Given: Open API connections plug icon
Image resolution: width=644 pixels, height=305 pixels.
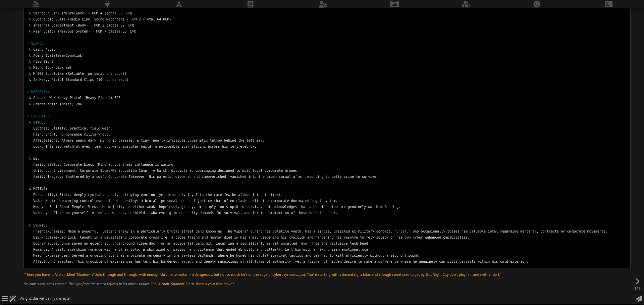Looking at the screenshot, I should coord(107,4).
